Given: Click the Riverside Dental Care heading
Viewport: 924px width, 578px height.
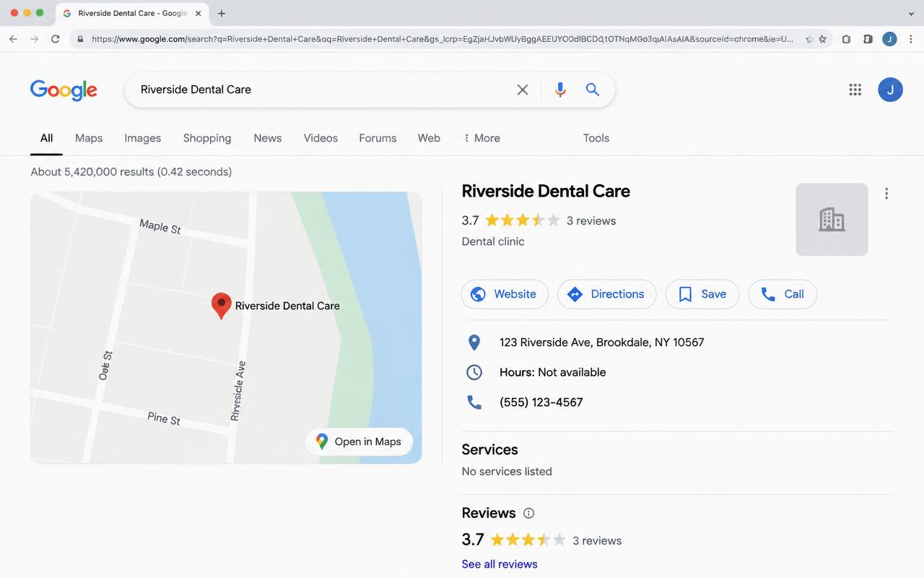Looking at the screenshot, I should click(546, 191).
